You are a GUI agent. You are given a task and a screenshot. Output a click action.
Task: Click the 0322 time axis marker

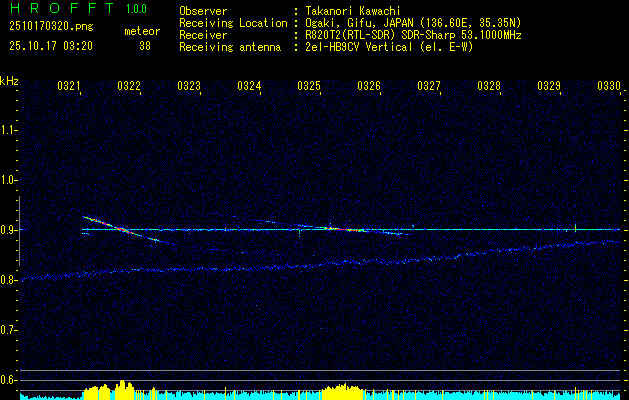129,85
